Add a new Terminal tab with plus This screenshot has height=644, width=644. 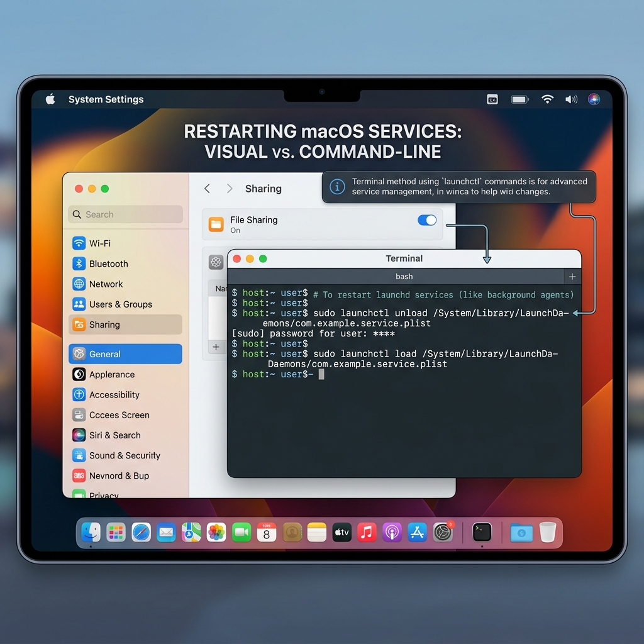[x=572, y=277]
